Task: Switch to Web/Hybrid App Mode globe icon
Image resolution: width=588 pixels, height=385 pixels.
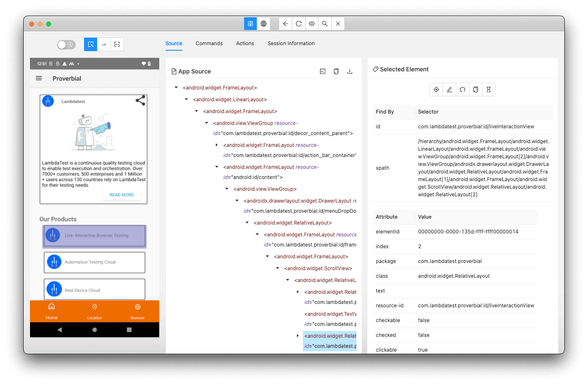Action: 264,24
